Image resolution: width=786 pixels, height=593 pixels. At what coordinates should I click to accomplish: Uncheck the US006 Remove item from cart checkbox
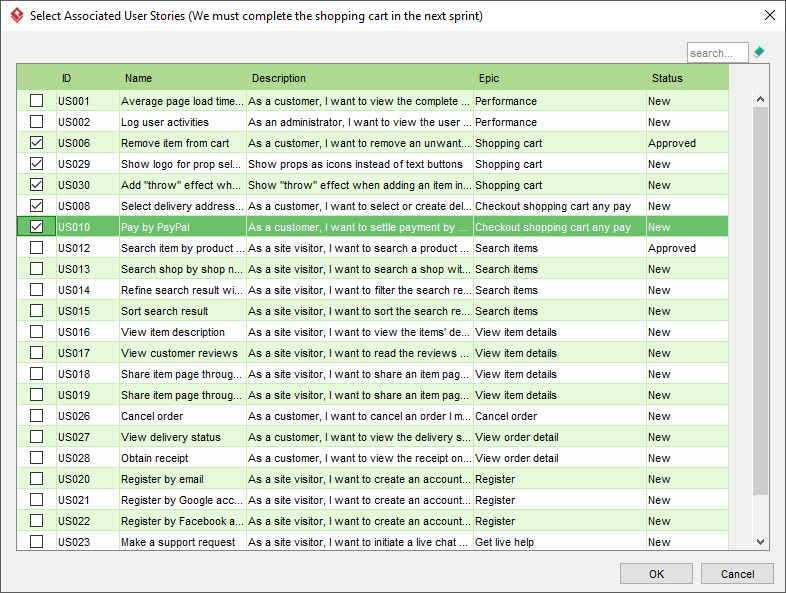coord(36,143)
